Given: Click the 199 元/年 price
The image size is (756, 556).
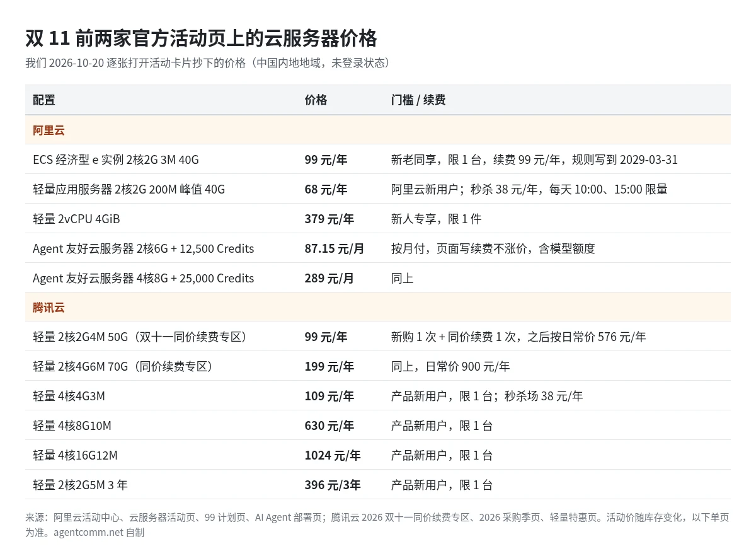Looking at the screenshot, I should click(x=329, y=367).
